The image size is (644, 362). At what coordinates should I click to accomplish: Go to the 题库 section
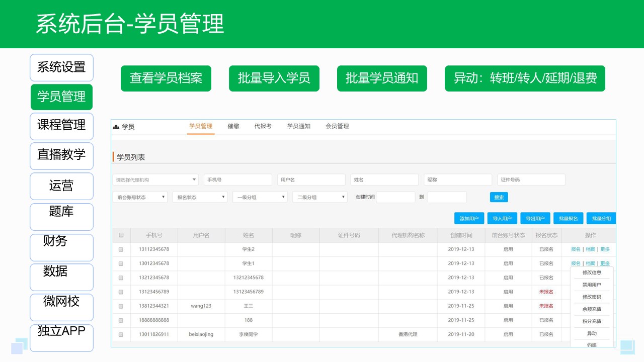coord(61,217)
